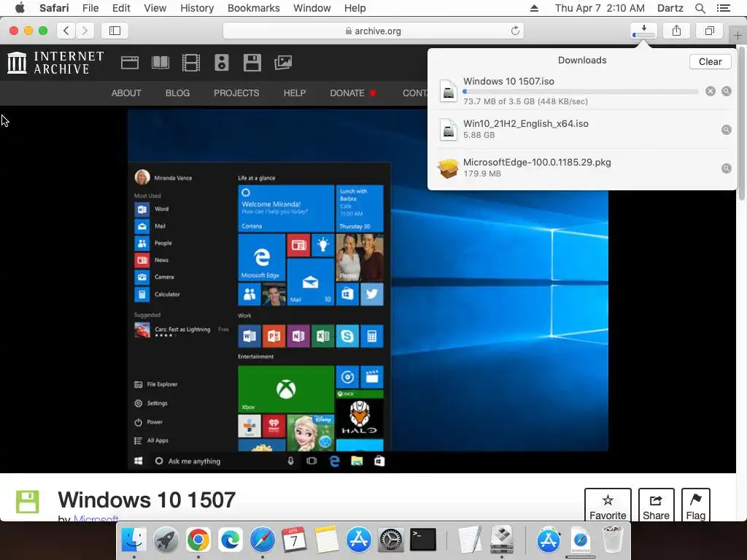Go back in Safari
This screenshot has width=747, height=560.
point(66,31)
